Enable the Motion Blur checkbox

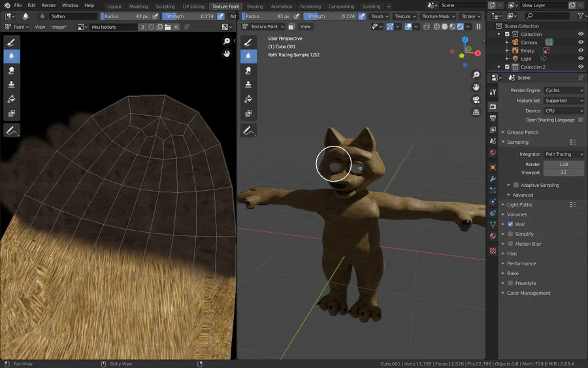pos(510,244)
